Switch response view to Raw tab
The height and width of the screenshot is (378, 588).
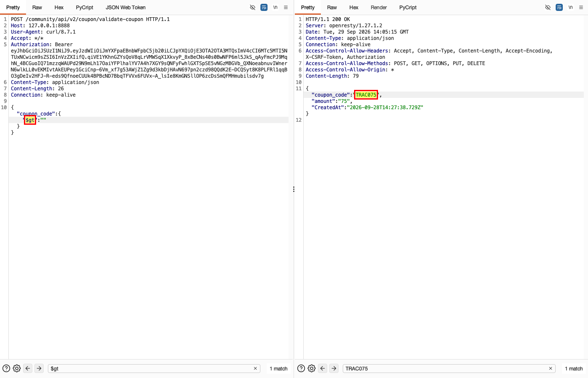332,8
